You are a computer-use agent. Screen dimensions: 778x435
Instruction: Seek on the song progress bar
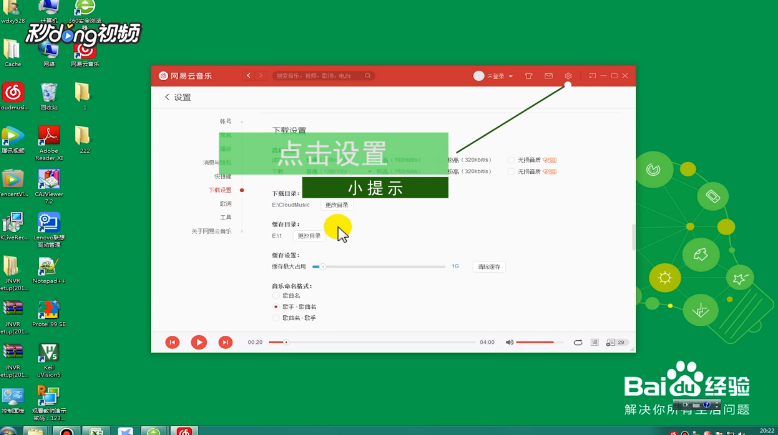click(x=372, y=342)
